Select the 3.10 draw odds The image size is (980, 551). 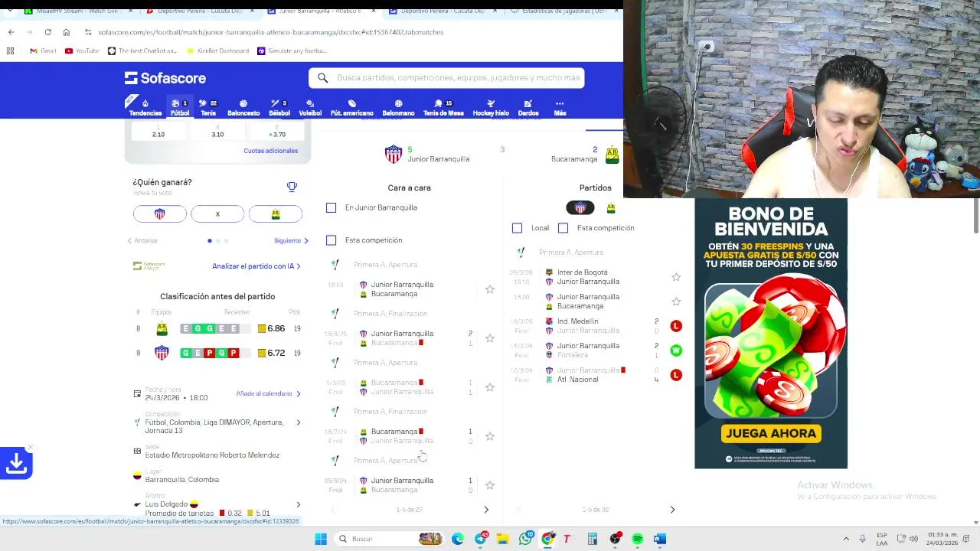pos(217,132)
